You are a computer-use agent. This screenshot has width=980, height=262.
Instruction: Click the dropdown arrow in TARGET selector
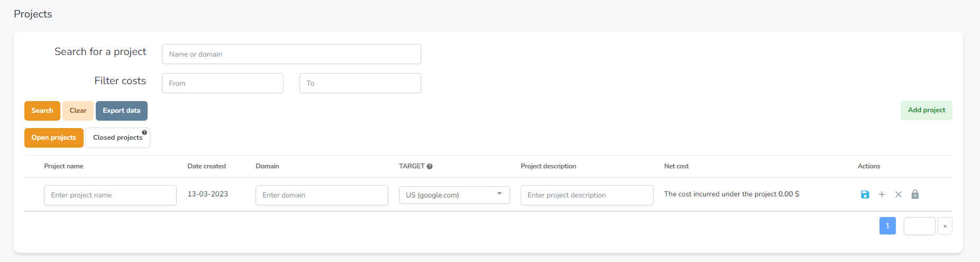[499, 194]
